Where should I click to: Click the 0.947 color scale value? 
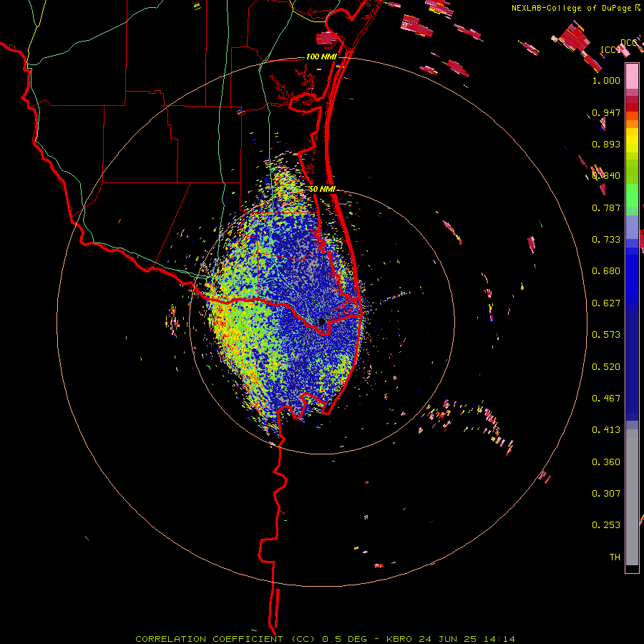tap(606, 112)
